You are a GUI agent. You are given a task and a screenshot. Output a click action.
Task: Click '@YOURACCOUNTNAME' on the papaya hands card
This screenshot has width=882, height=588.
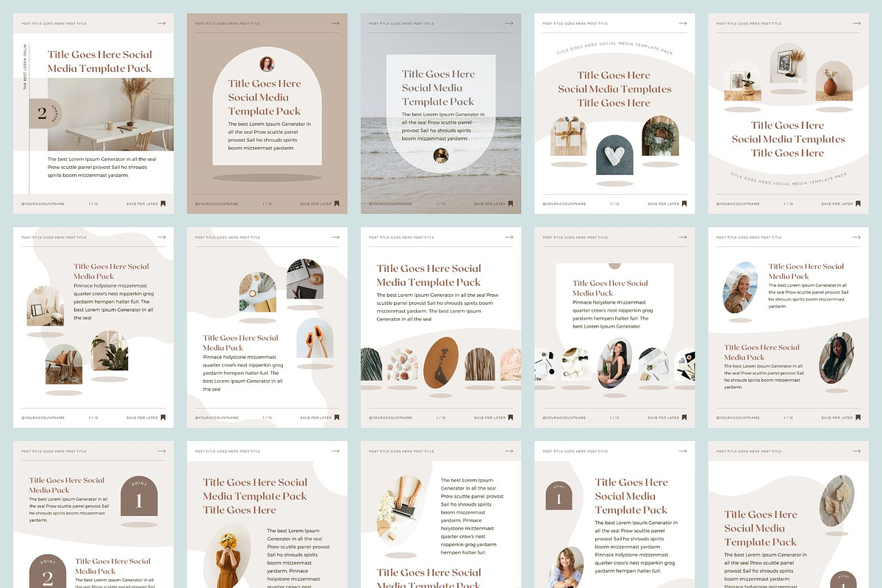pos(217,417)
